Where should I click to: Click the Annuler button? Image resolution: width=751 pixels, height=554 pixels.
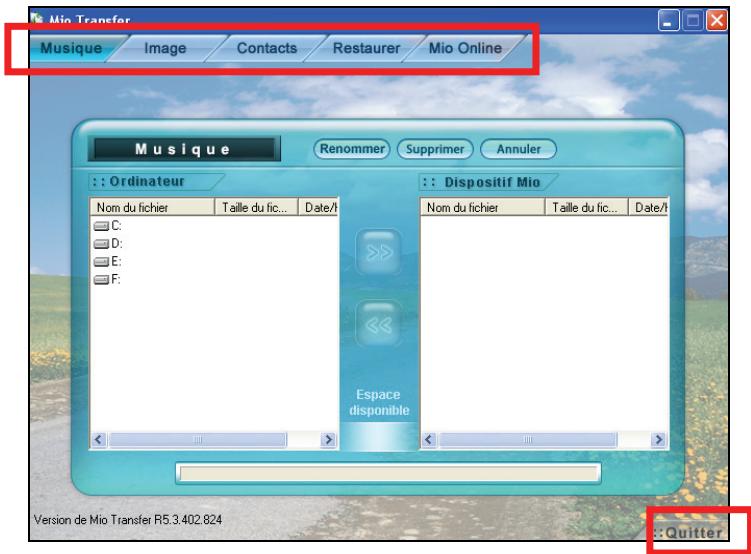518,149
